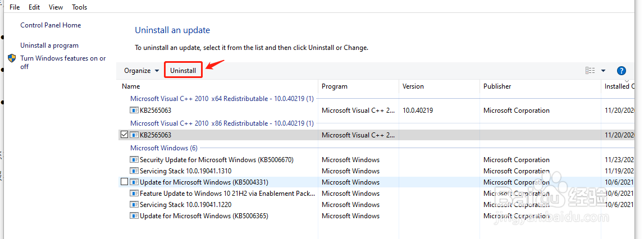Open the Tools menu

(x=79, y=7)
